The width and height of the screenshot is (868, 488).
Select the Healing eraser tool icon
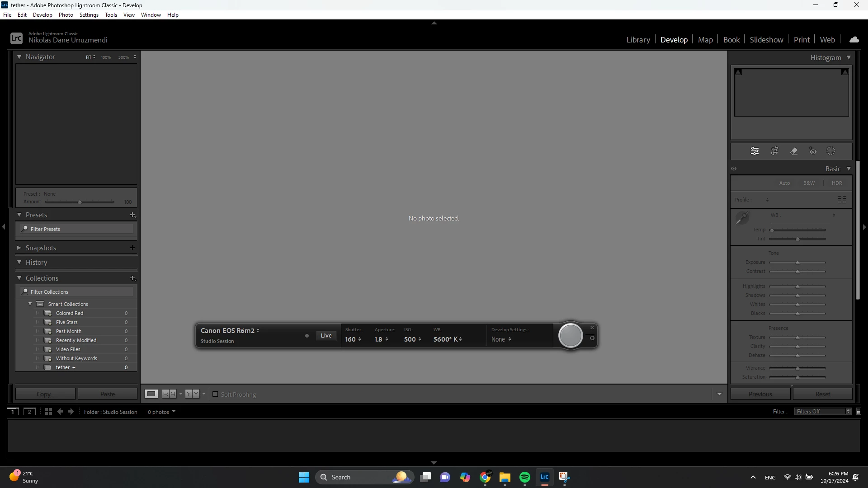tap(794, 151)
